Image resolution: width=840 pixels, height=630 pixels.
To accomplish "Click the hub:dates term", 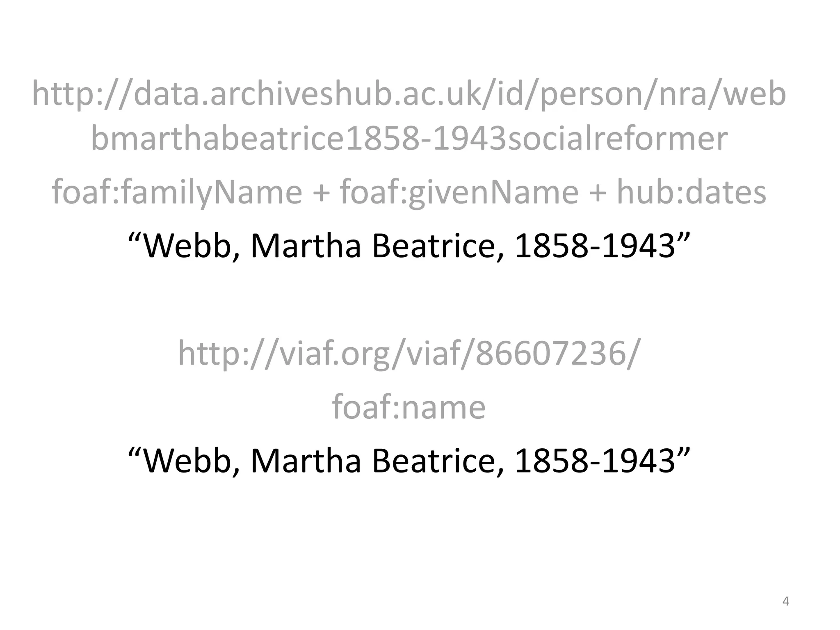I will pos(691,192).
